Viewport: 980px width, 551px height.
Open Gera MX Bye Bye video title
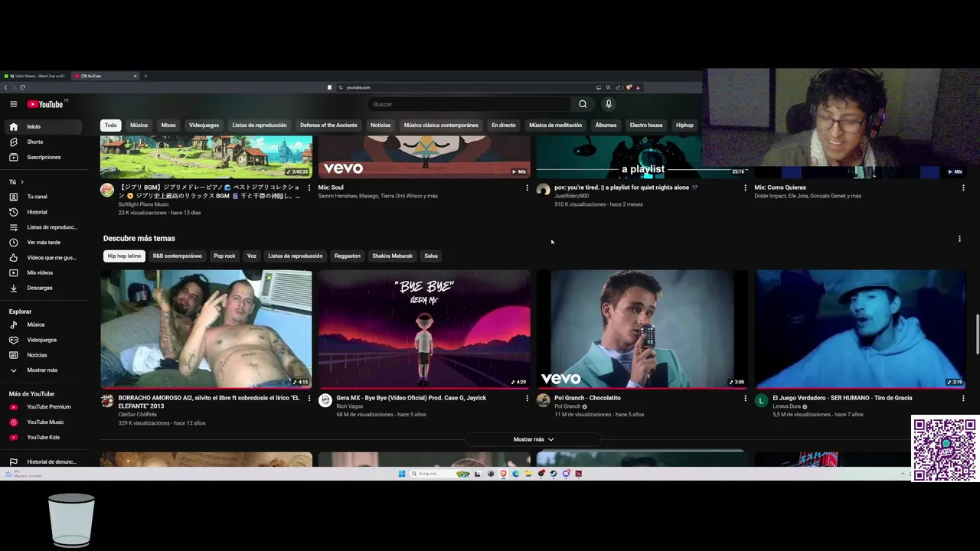pyautogui.click(x=411, y=398)
